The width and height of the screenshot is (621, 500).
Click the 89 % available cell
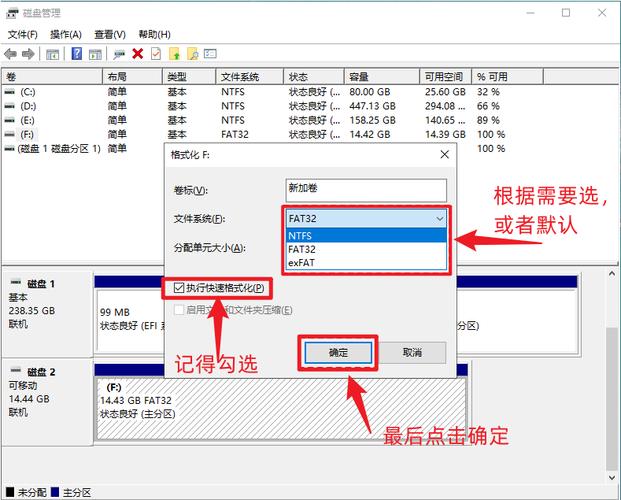[488, 120]
